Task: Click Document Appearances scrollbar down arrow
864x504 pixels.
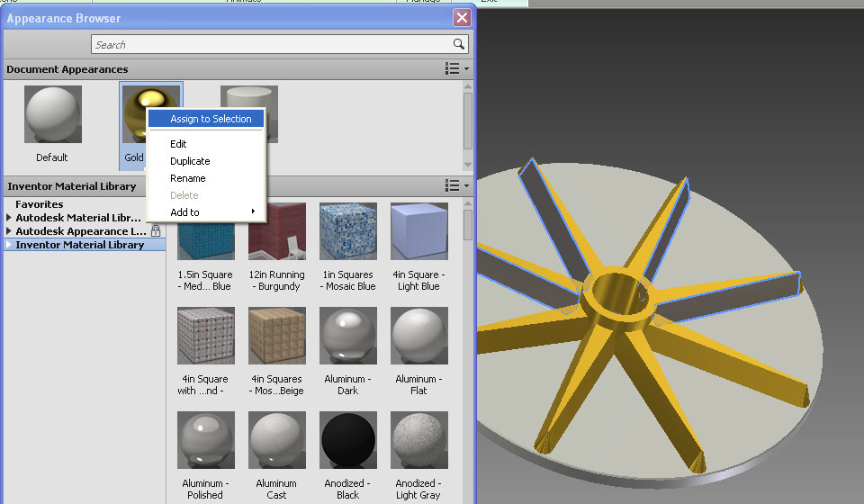Action: 468,165
